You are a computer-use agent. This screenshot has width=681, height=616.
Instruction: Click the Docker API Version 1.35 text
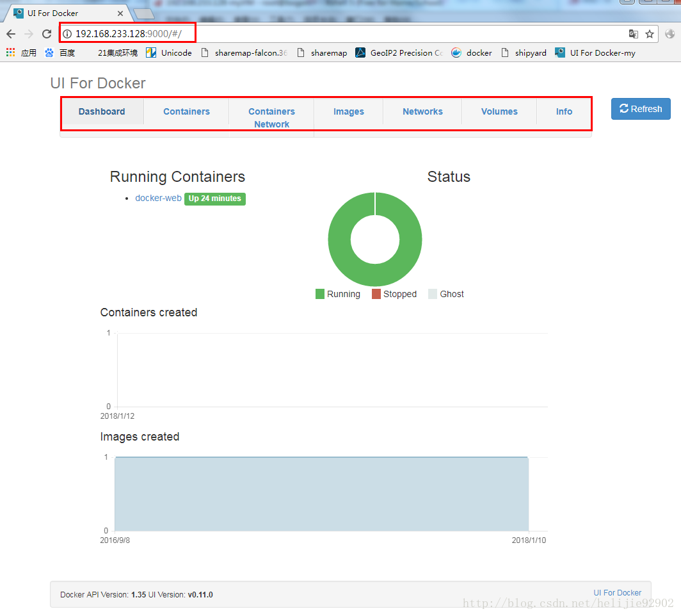click(103, 595)
